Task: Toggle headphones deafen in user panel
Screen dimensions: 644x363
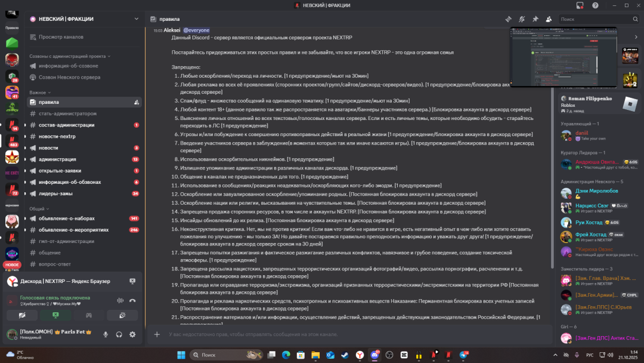Action: (x=119, y=334)
